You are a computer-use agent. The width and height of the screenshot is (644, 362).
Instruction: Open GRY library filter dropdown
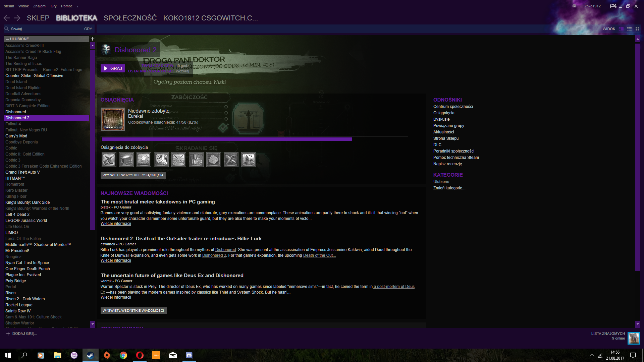click(88, 29)
